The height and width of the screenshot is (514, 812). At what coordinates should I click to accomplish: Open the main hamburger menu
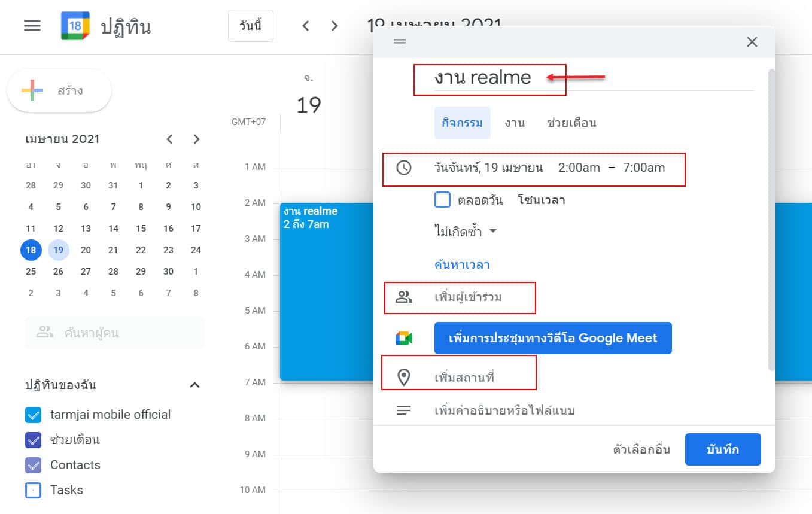tap(32, 26)
